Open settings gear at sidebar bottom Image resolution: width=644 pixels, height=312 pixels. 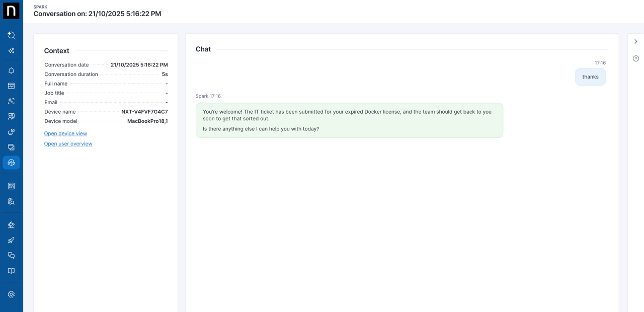click(x=11, y=294)
